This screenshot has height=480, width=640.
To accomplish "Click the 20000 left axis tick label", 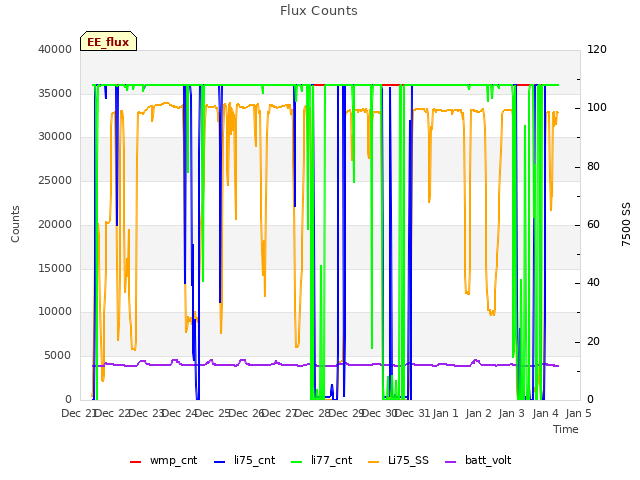I will (x=55, y=224).
